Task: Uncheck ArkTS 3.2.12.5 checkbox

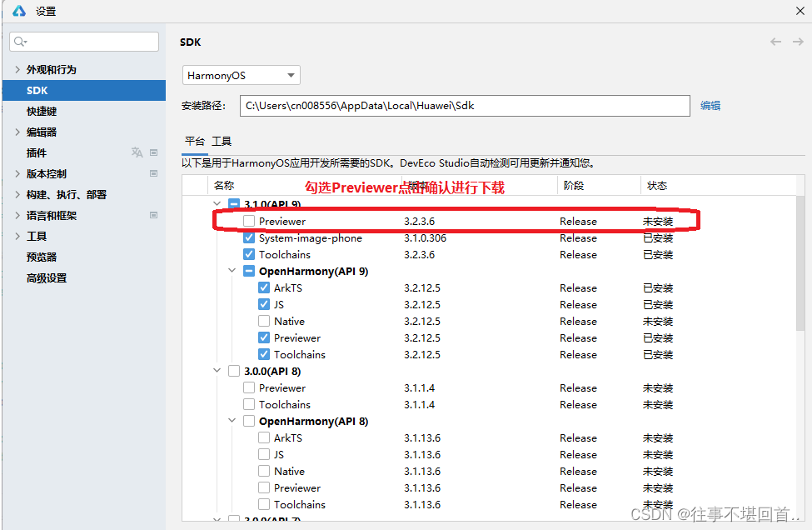Action: point(264,287)
